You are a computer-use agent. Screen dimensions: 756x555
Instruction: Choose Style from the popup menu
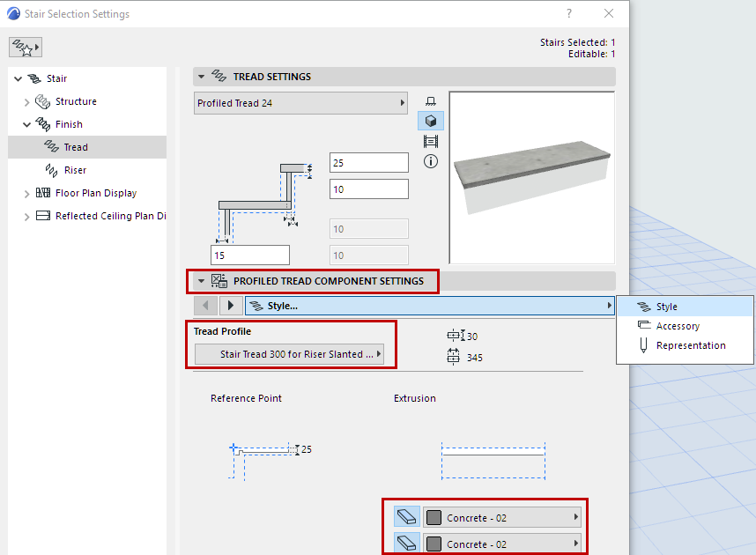[x=685, y=307]
